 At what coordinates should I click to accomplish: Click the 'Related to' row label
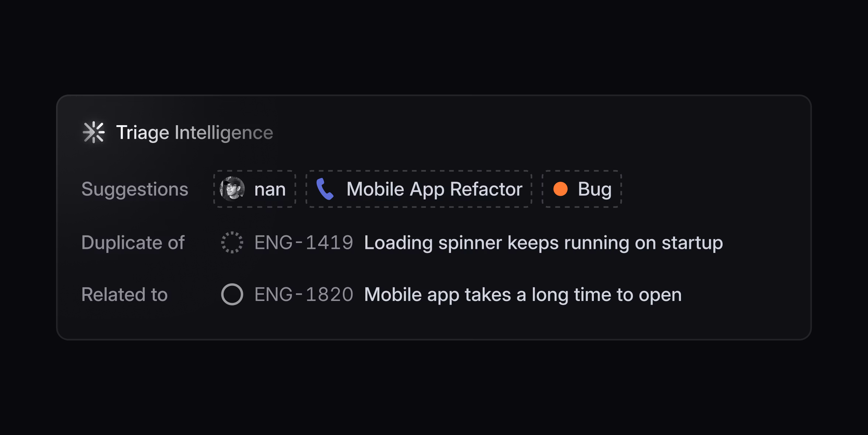[x=124, y=294]
